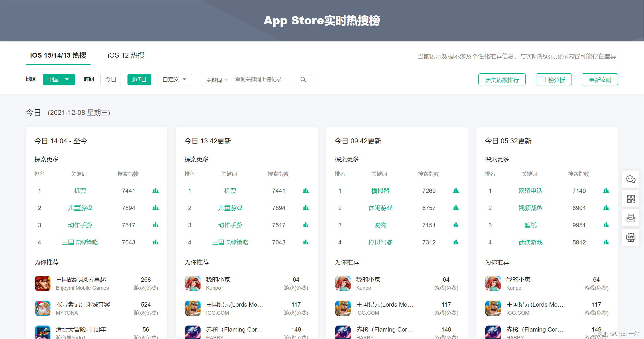Open trend chart icon for 模拟器 keyword

pos(456,191)
